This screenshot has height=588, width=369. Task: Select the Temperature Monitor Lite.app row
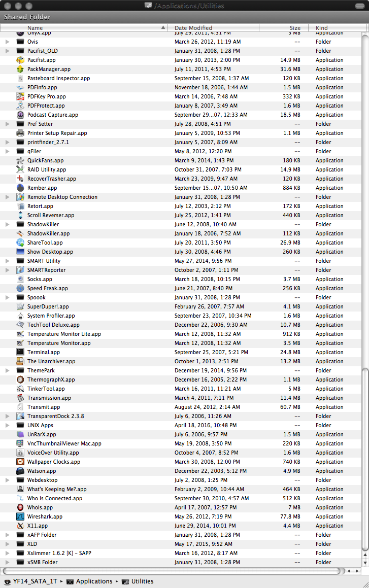181,334
